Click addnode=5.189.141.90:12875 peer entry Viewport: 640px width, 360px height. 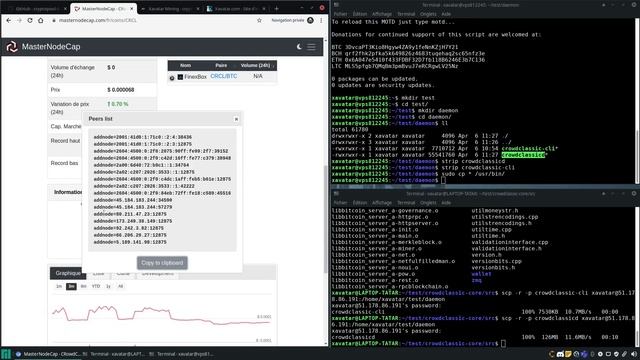pyautogui.click(x=130, y=242)
